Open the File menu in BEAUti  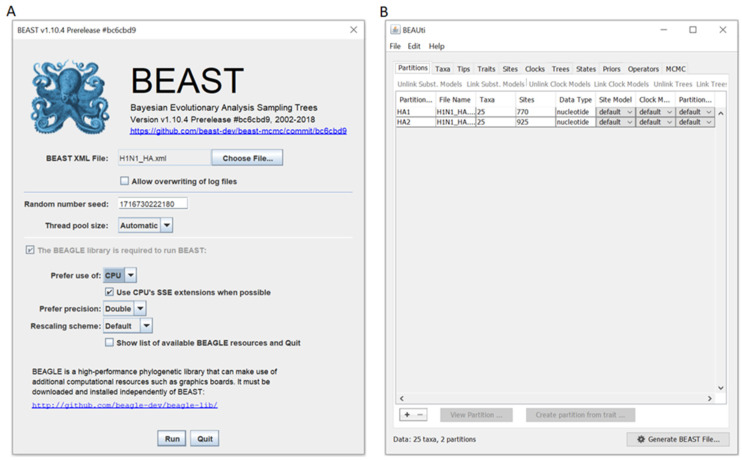395,46
